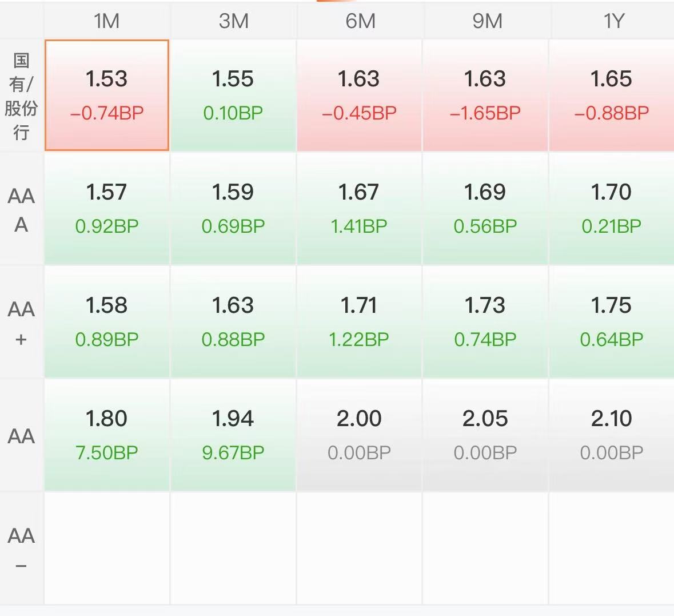Select the 1M state-owned bank 1.53 cell
The width and height of the screenshot is (674, 616).
(106, 95)
